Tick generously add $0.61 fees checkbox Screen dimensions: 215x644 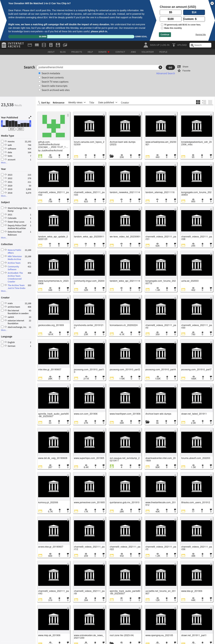(x=162, y=25)
